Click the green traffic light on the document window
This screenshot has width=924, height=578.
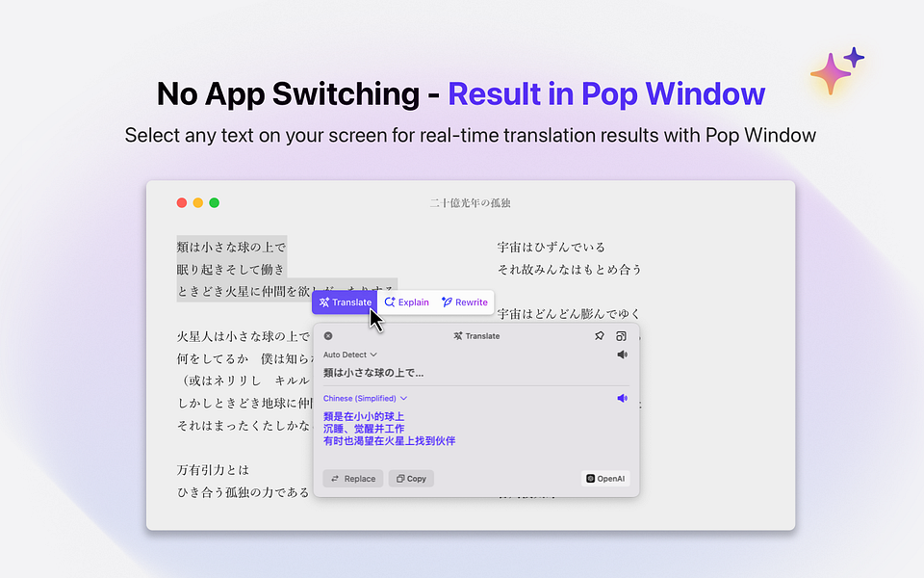click(214, 202)
